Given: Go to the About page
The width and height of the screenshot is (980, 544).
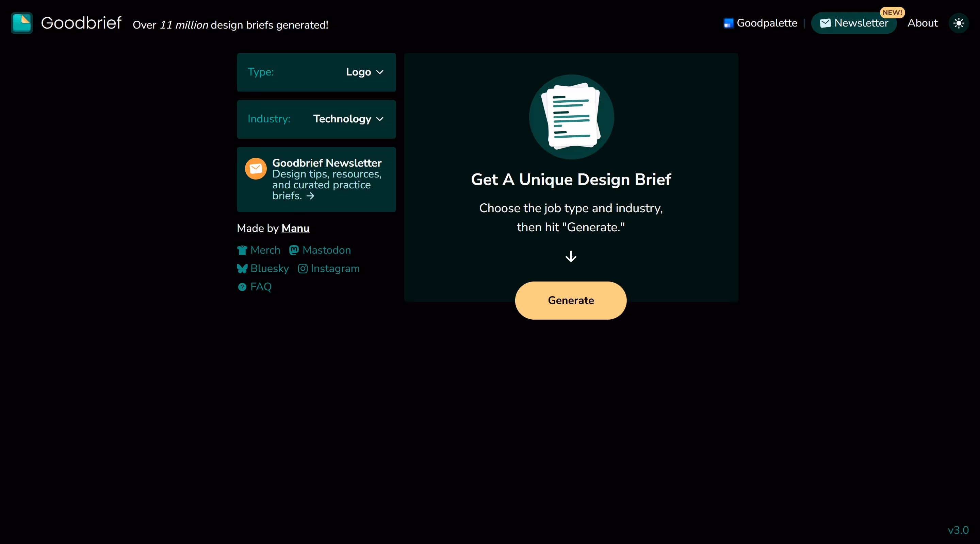Looking at the screenshot, I should coord(922,23).
